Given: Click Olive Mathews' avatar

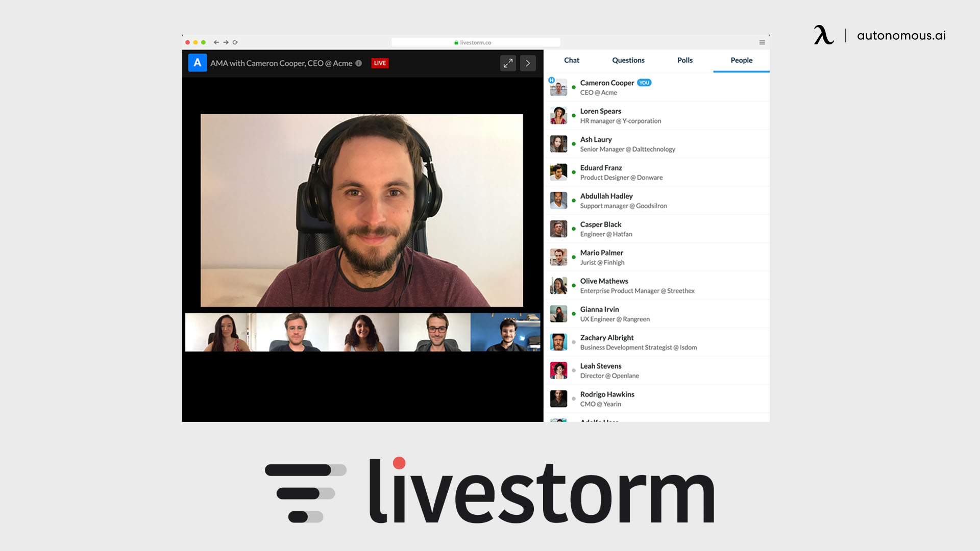Looking at the screenshot, I should click(x=558, y=286).
